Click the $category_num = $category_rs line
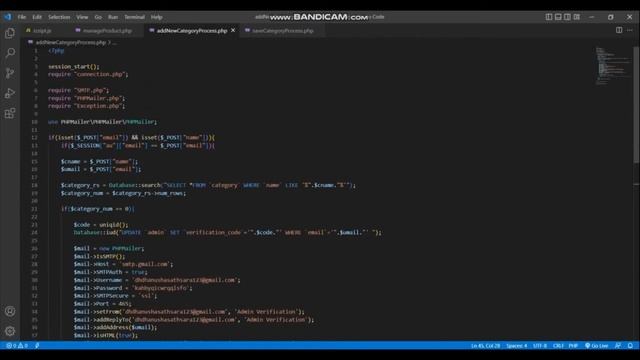Image resolution: width=640 pixels, height=360 pixels. tap(123, 193)
